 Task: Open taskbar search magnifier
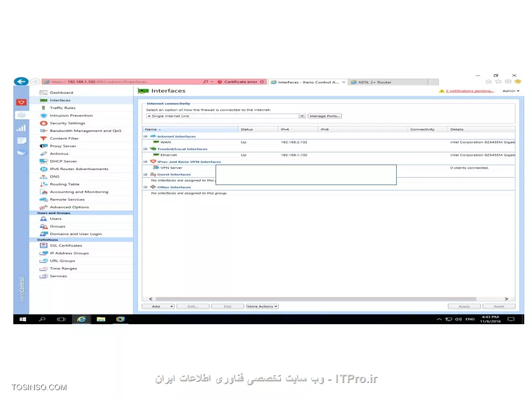[x=42, y=319]
